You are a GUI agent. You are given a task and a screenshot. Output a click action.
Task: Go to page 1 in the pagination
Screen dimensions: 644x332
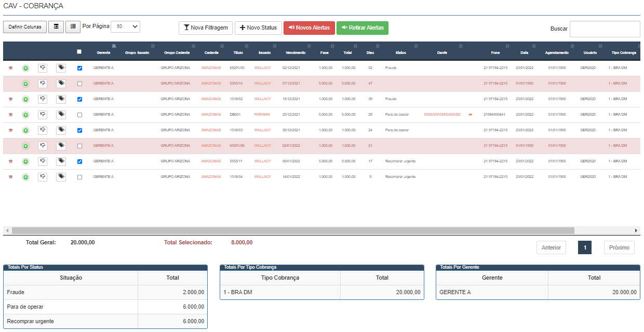(x=584, y=247)
